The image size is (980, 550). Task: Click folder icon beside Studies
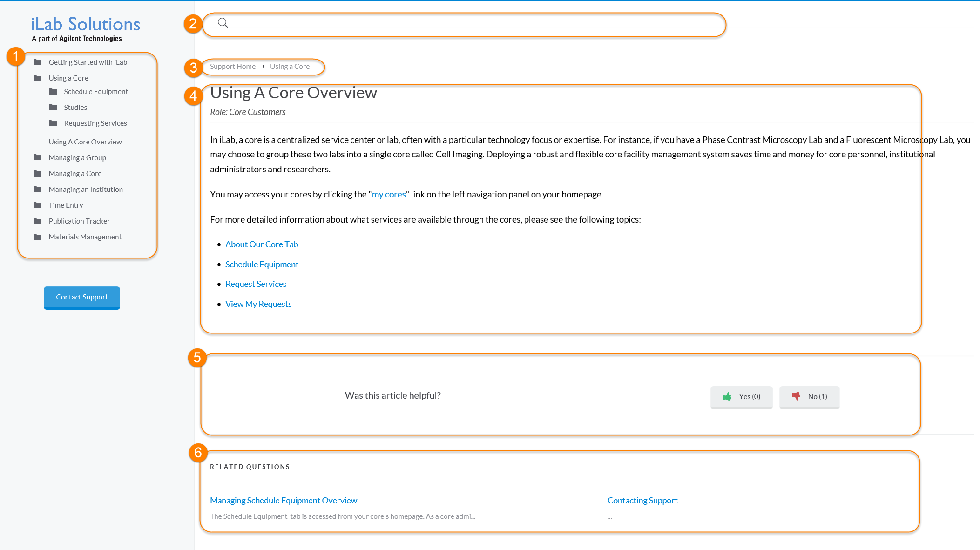click(53, 108)
